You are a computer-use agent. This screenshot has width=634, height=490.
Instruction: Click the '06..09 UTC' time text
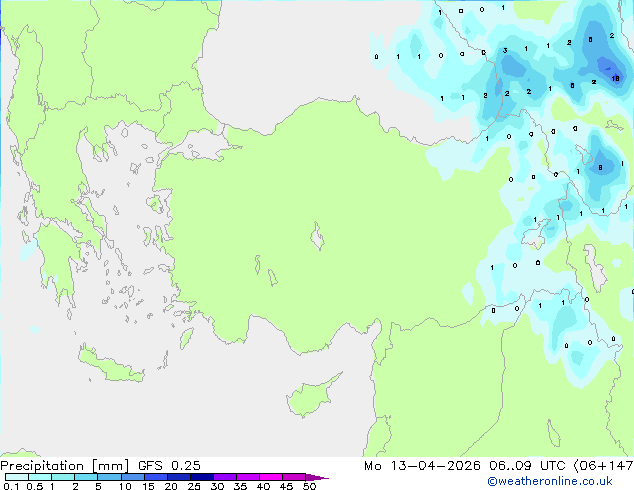click(527, 466)
